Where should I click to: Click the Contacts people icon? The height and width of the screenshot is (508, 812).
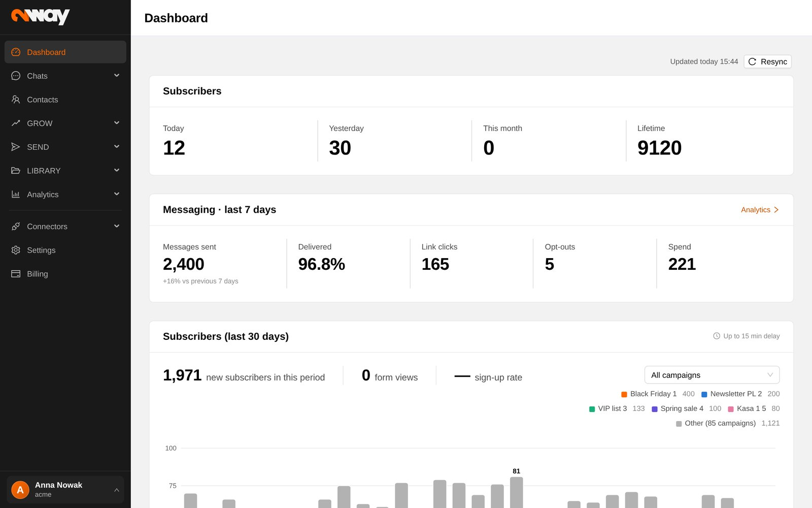(x=16, y=100)
